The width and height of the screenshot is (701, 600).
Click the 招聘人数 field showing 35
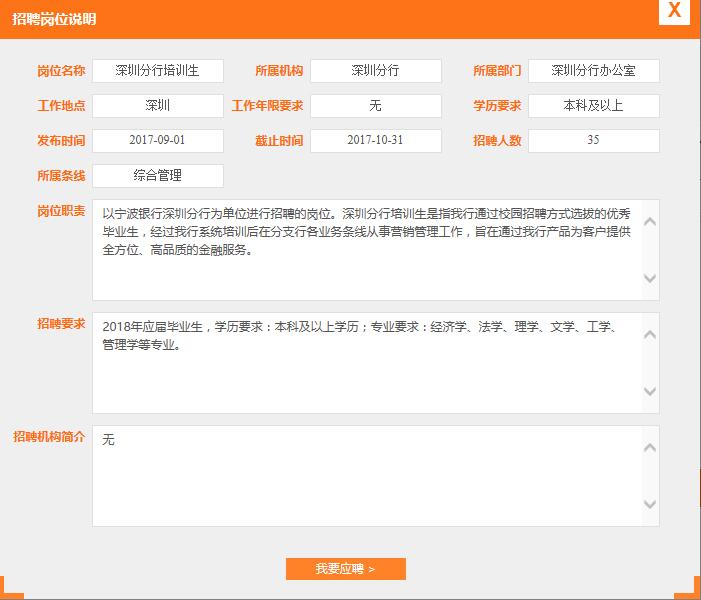click(x=593, y=141)
